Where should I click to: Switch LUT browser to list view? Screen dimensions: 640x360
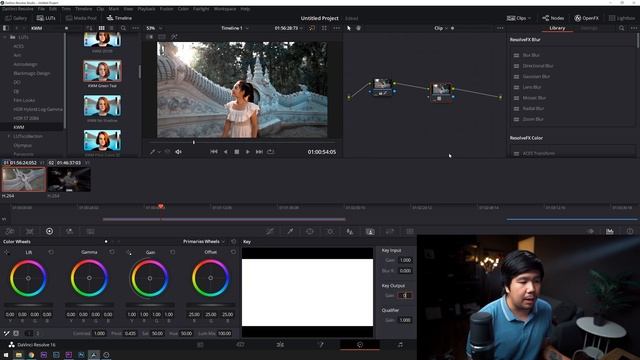point(111,28)
